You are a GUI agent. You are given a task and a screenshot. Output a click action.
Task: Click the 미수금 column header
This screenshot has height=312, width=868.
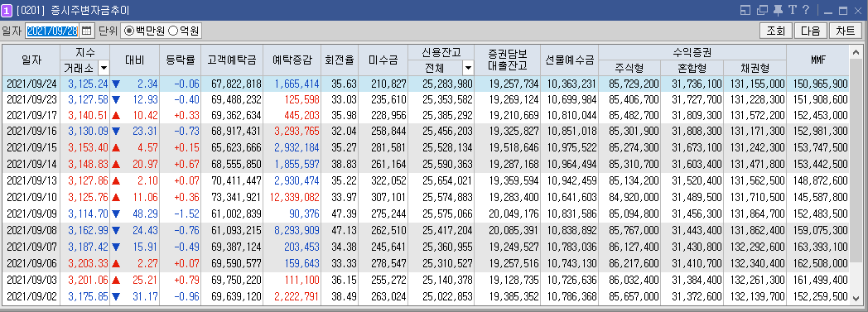coord(383,60)
